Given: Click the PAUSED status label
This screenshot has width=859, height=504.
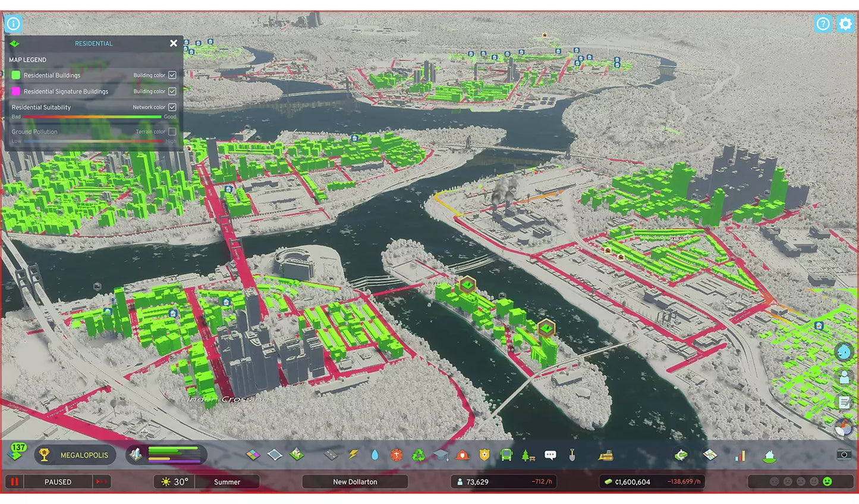Looking at the screenshot, I should (x=58, y=482).
